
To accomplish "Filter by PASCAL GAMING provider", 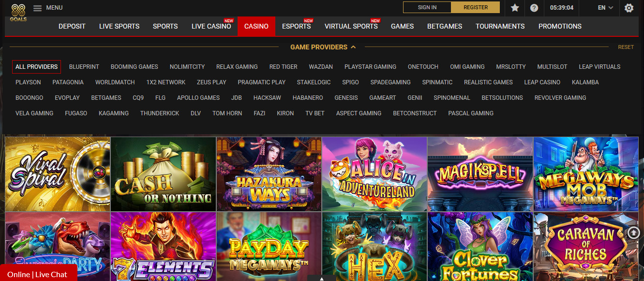I will 471,113.
